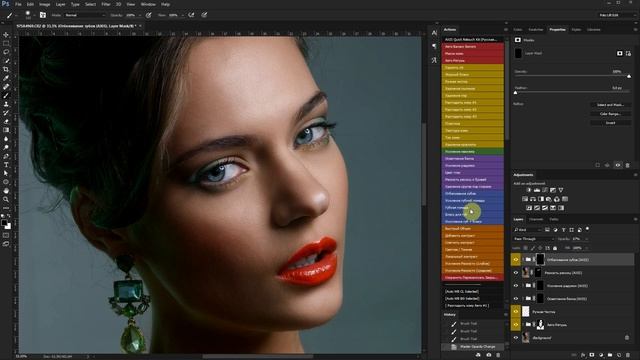Screen dimensions: 640x360
Task: Switch to the Channels tab
Action: point(536,219)
